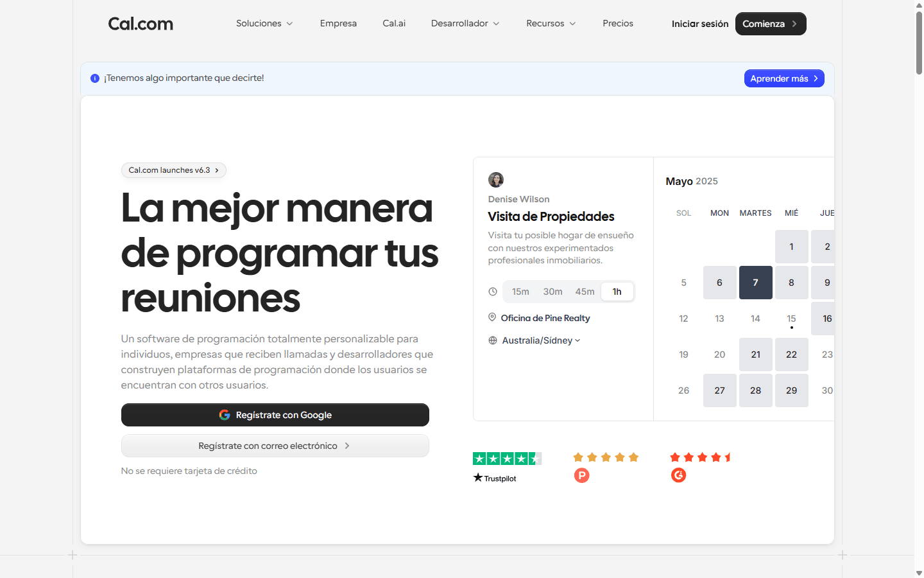This screenshot has width=924, height=578.
Task: Click the page vertical scrollbar thumb
Action: coord(919,42)
